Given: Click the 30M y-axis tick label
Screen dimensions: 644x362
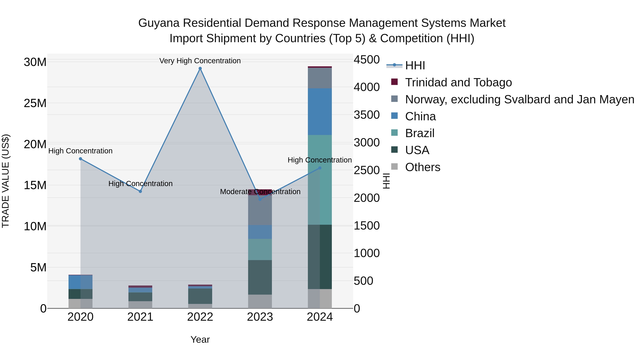Looking at the screenshot, I should pyautogui.click(x=35, y=62).
